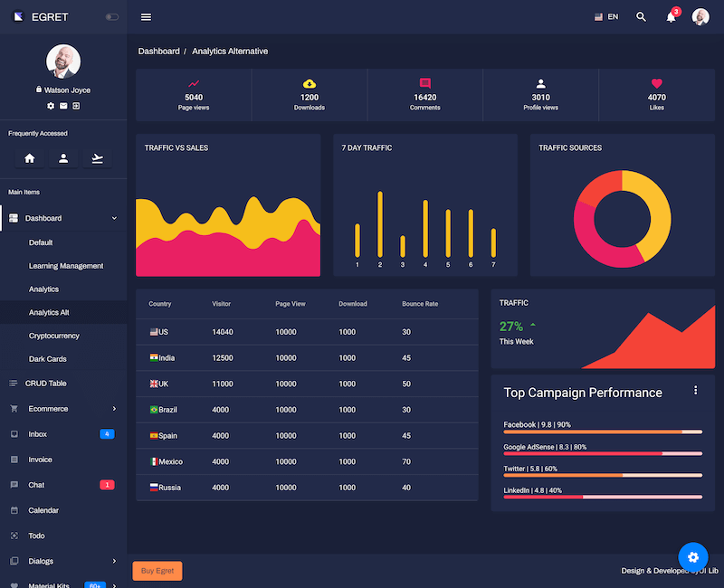The height and width of the screenshot is (588, 724).
Task: Click the Facebook campaign progress bar
Action: pos(603,432)
